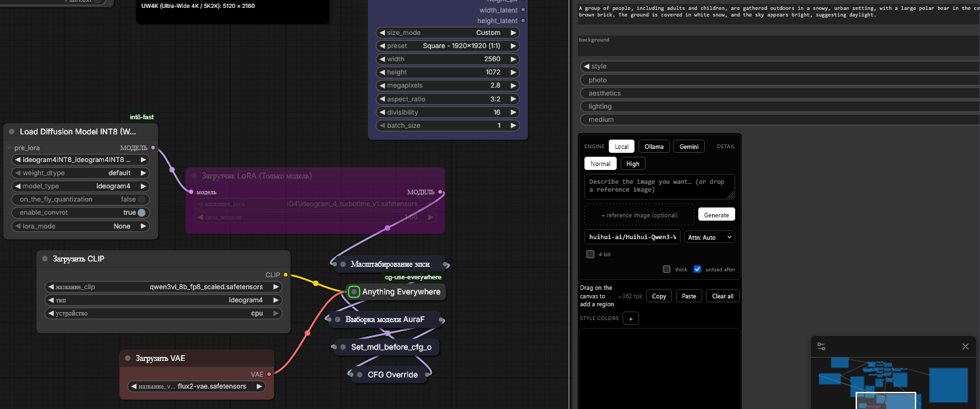Screen dimensions: 980x409
Task: Close the minimap panel
Action: (966, 346)
